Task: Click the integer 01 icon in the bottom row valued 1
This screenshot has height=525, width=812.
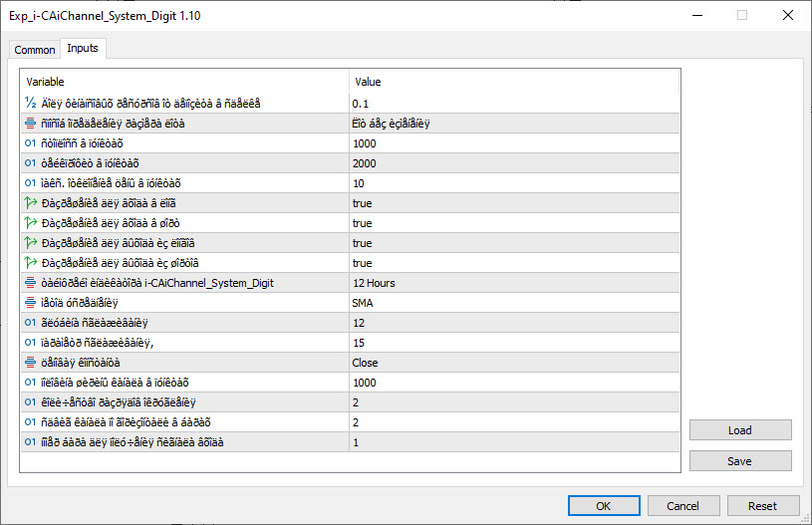Action: 31,442
